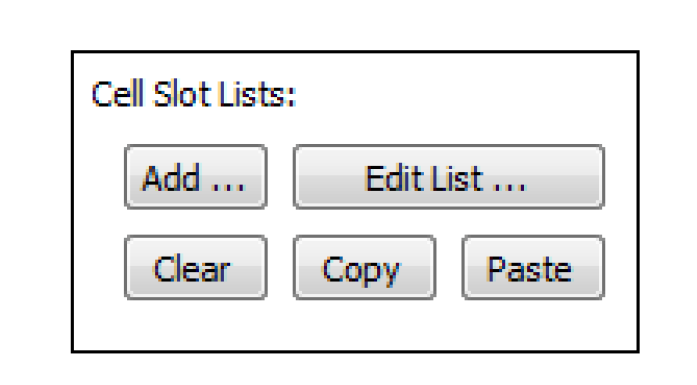
Task: Activate the wide Edit List button
Action: tap(449, 177)
